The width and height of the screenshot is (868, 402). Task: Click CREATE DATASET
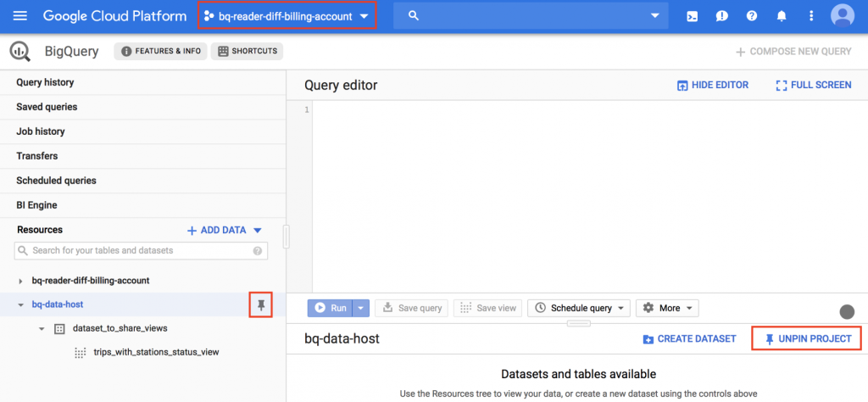click(x=689, y=339)
